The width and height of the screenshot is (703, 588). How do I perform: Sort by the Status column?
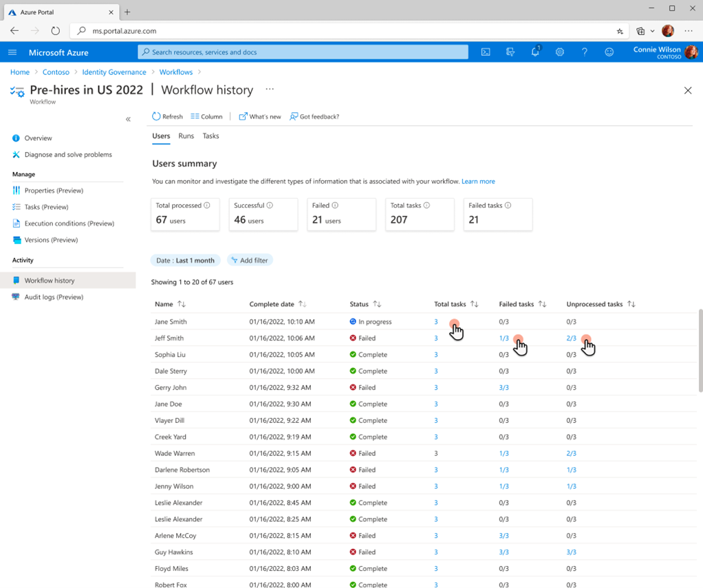tap(377, 304)
